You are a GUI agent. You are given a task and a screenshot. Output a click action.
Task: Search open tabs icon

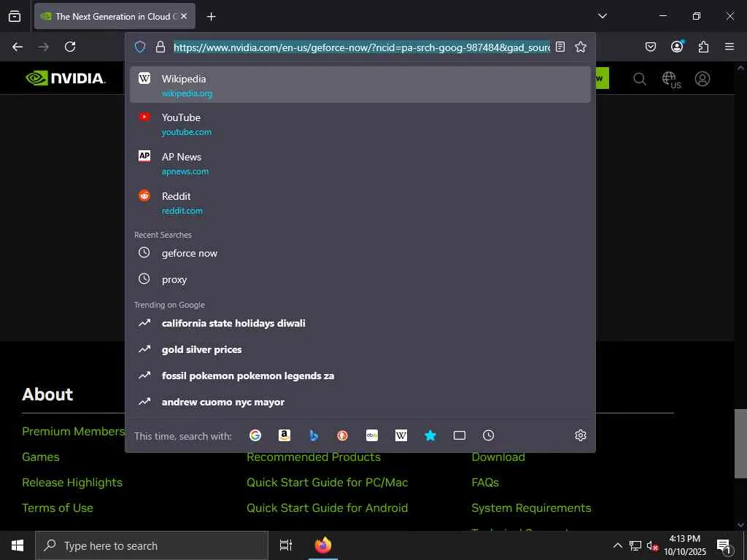460,435
